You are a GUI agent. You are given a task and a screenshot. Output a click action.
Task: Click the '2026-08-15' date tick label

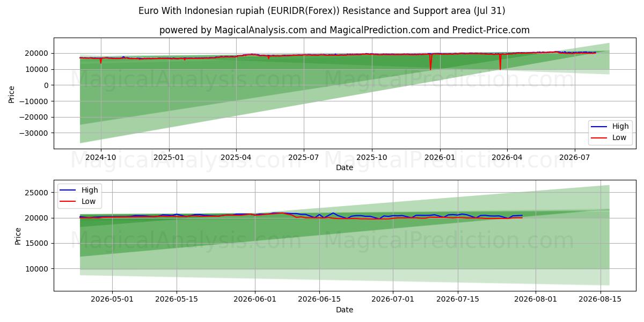click(x=601, y=299)
